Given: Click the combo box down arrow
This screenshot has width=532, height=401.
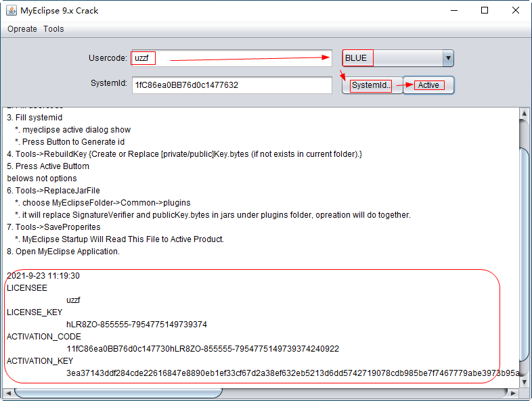Looking at the screenshot, I should pyautogui.click(x=447, y=58).
